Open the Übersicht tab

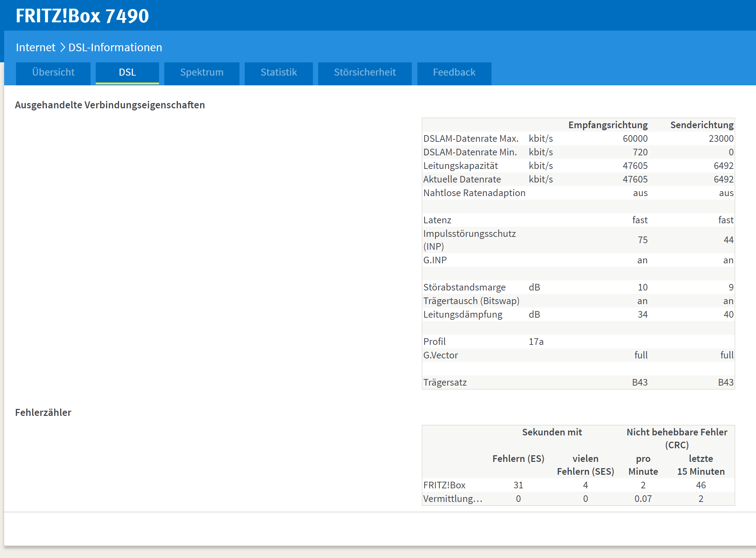[x=53, y=72]
